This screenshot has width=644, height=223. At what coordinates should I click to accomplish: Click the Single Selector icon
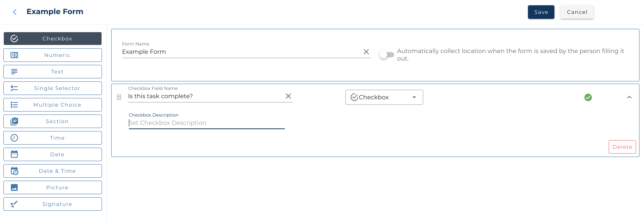point(14,88)
